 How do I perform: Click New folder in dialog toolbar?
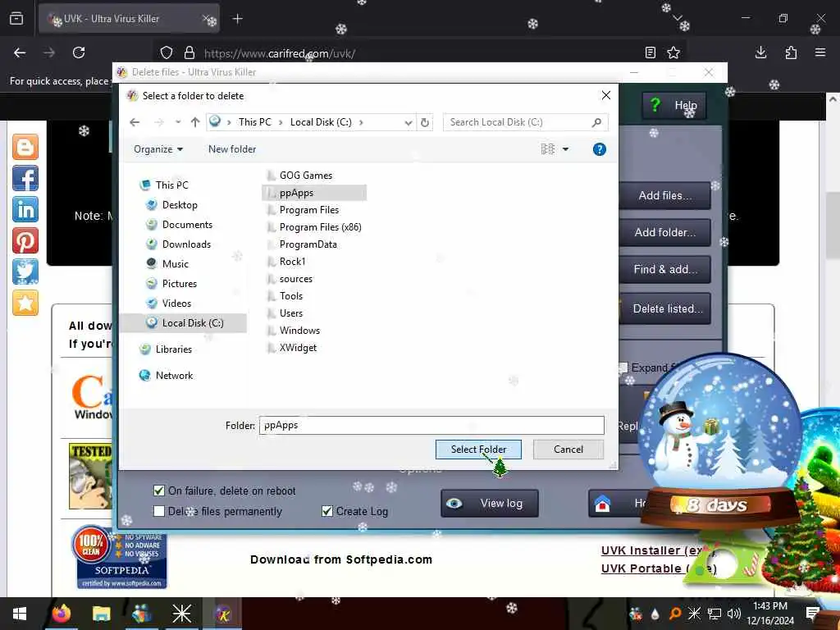232,149
